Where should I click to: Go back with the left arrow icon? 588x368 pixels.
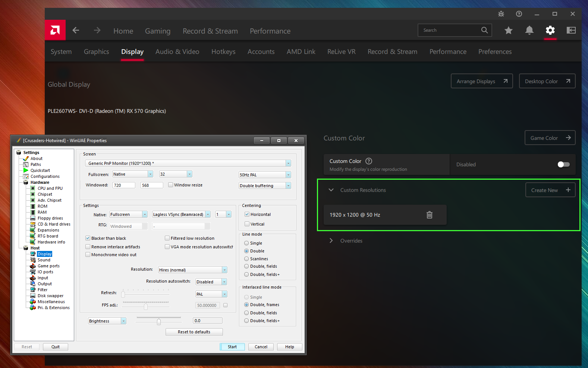tap(76, 30)
